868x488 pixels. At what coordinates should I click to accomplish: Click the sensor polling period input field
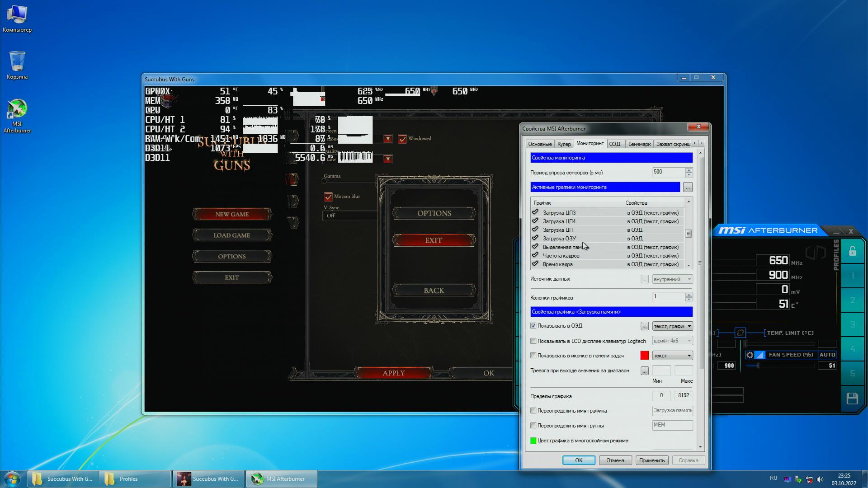pos(668,172)
